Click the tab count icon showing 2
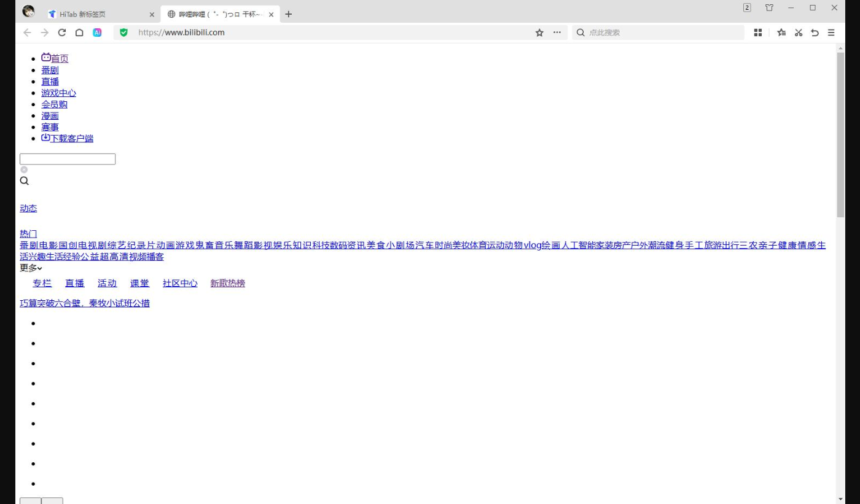This screenshot has width=860, height=504. click(747, 8)
